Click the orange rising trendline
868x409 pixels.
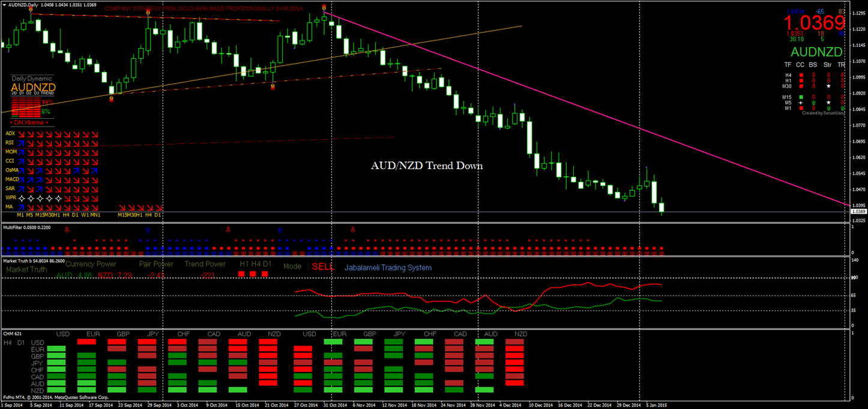tap(261, 68)
